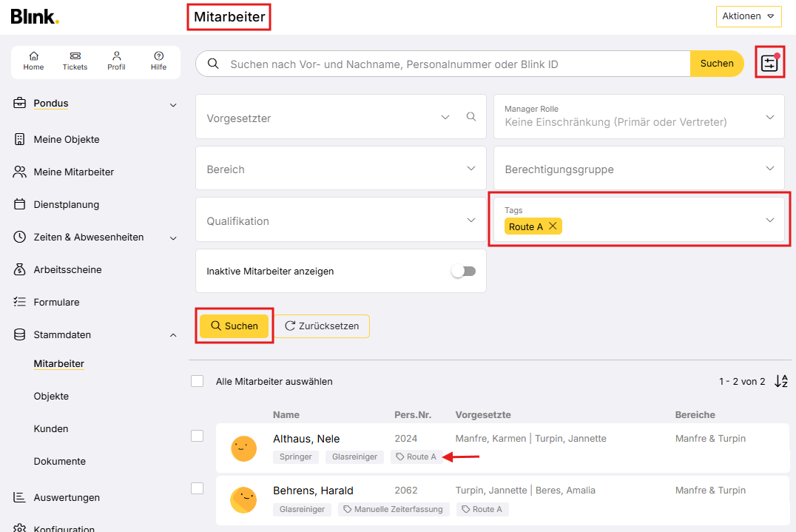Open the filter settings icon

[769, 63]
